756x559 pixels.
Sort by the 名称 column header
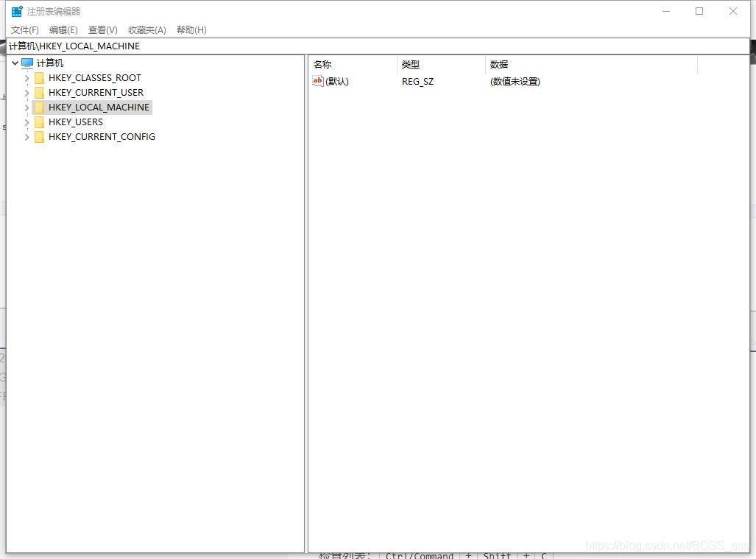[353, 65]
